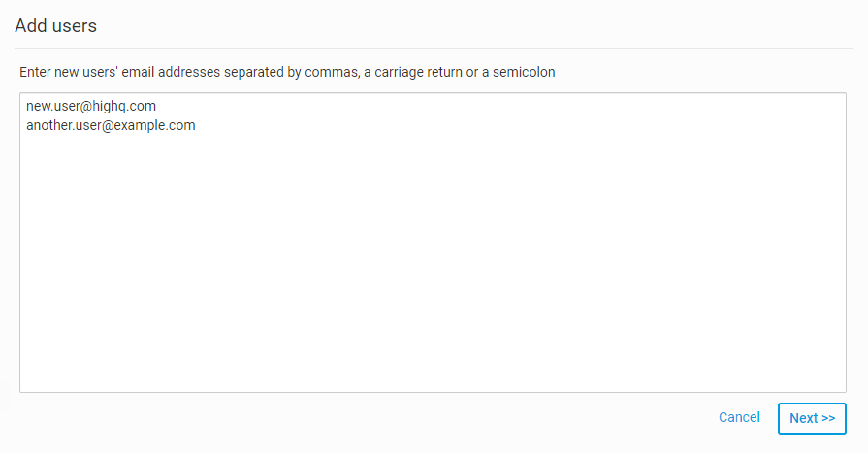Click the word "semicolon" in the instructions
The image size is (868, 453).
(x=524, y=72)
